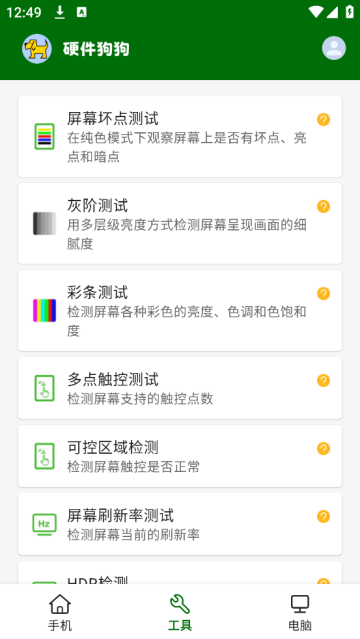Open the partially visible HDR检测 card

[x=180, y=573]
